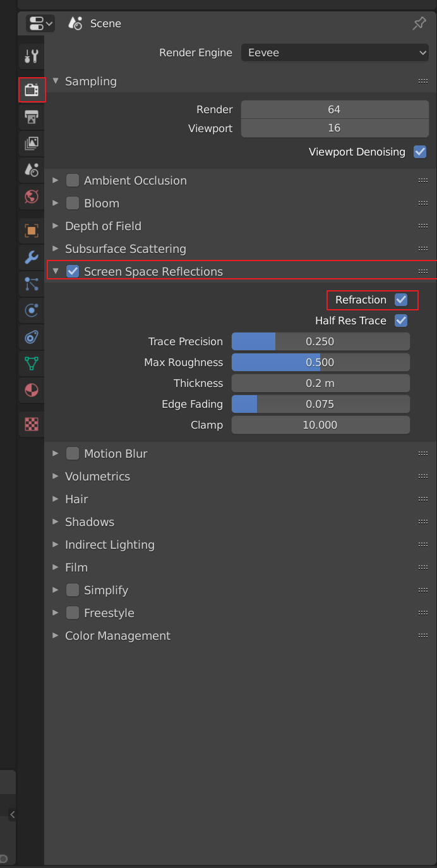Click the Clamp value field
This screenshot has height=868, width=437.
[x=321, y=425]
